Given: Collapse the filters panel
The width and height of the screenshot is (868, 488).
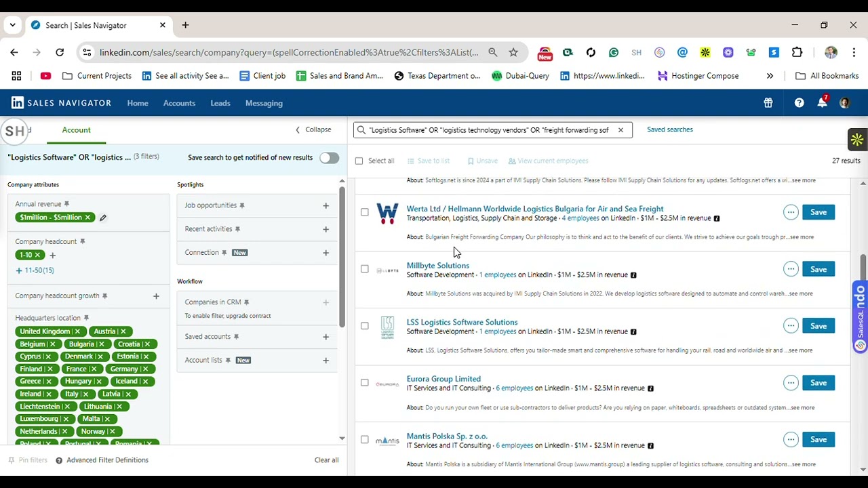Looking at the screenshot, I should 313,130.
